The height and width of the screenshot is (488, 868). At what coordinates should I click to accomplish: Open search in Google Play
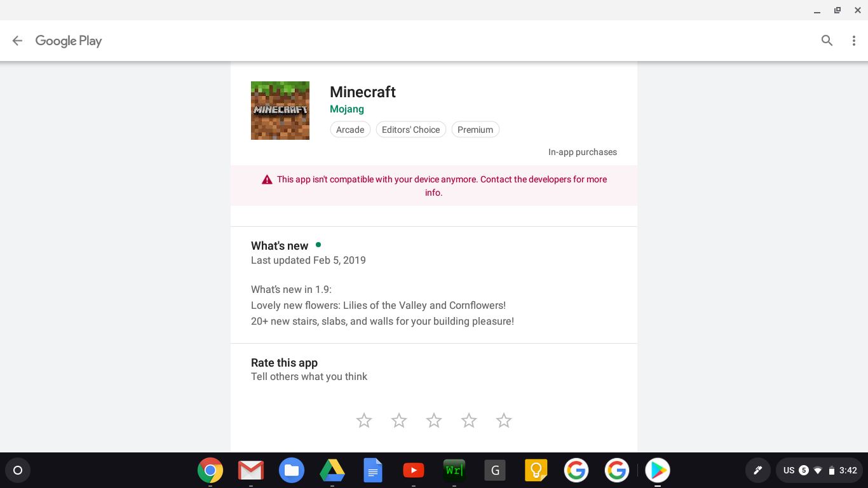827,41
